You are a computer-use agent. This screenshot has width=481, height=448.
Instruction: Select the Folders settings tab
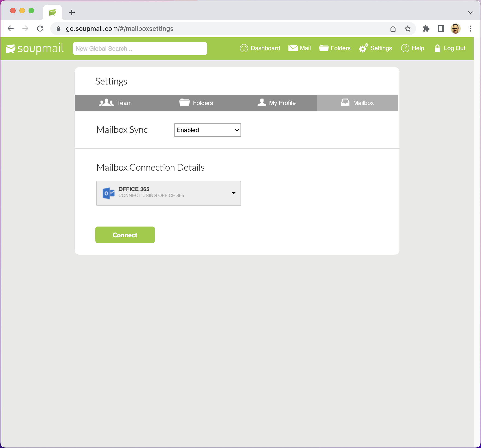(196, 103)
